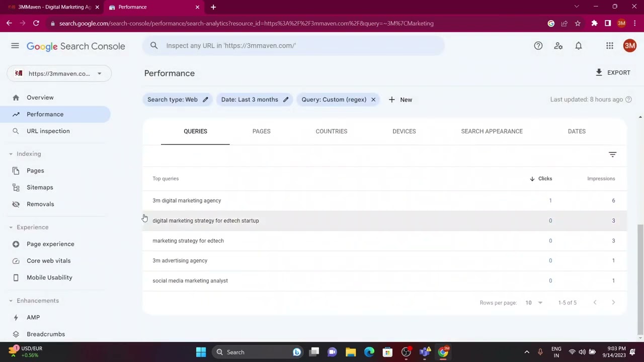Switch to the 3MMaven Digital Marketing browser tab
This screenshot has width=644, height=362.
54,7
